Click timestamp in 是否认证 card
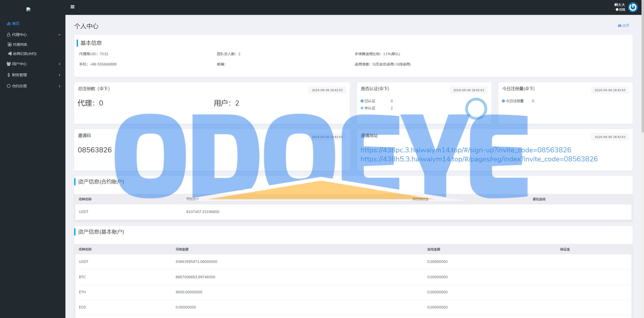The height and width of the screenshot is (318, 644). tap(468, 90)
